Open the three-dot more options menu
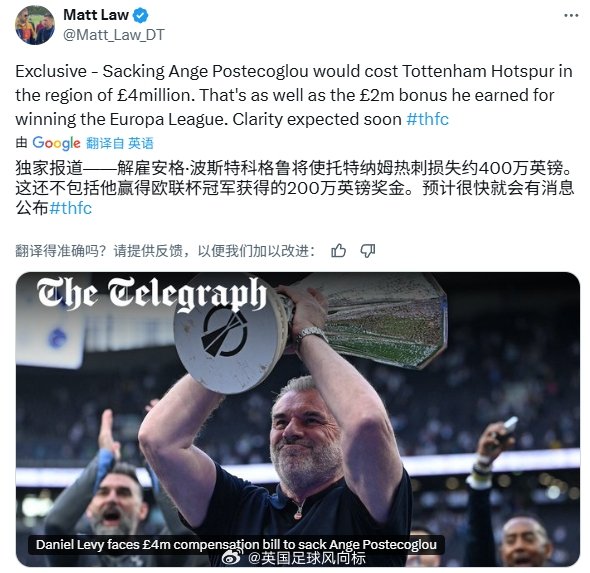Image resolution: width=590 pixels, height=573 pixels. pyautogui.click(x=571, y=15)
